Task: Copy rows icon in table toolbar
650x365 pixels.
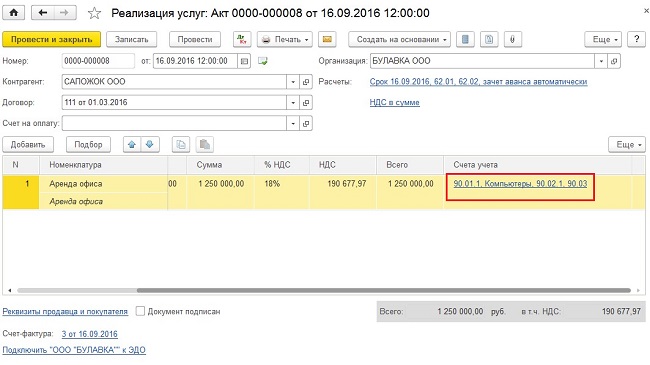Action: tap(181, 144)
